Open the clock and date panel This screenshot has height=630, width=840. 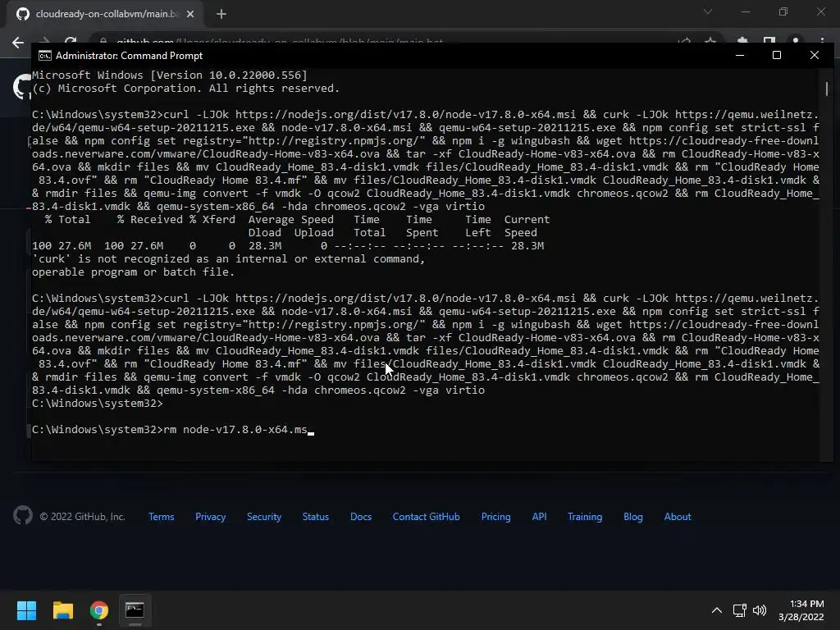(801, 610)
